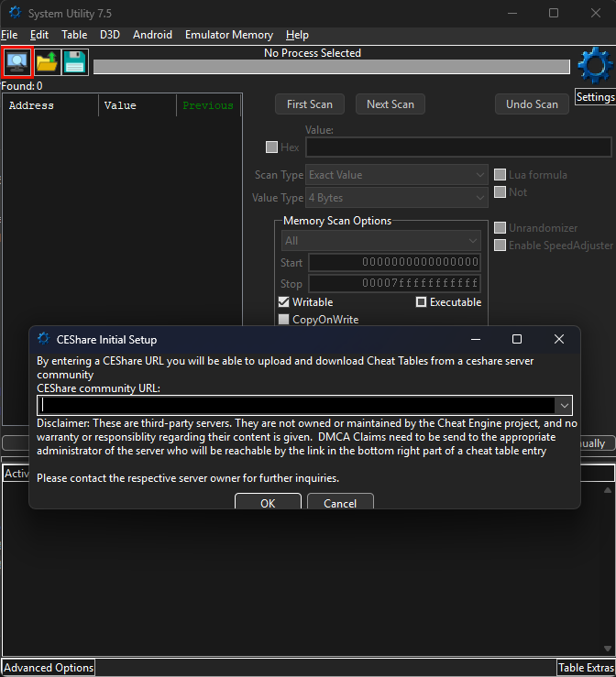Click the First Scan button
The image size is (616, 677).
pyautogui.click(x=310, y=104)
